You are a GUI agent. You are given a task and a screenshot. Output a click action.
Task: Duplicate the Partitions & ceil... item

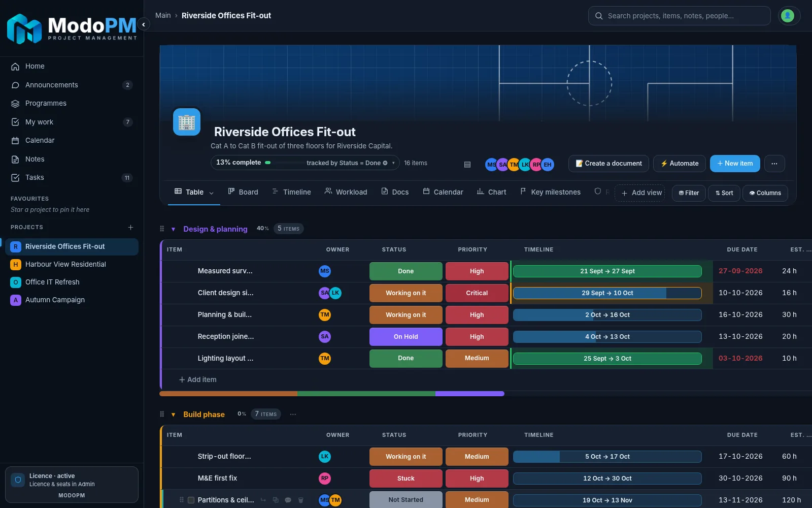click(276, 500)
